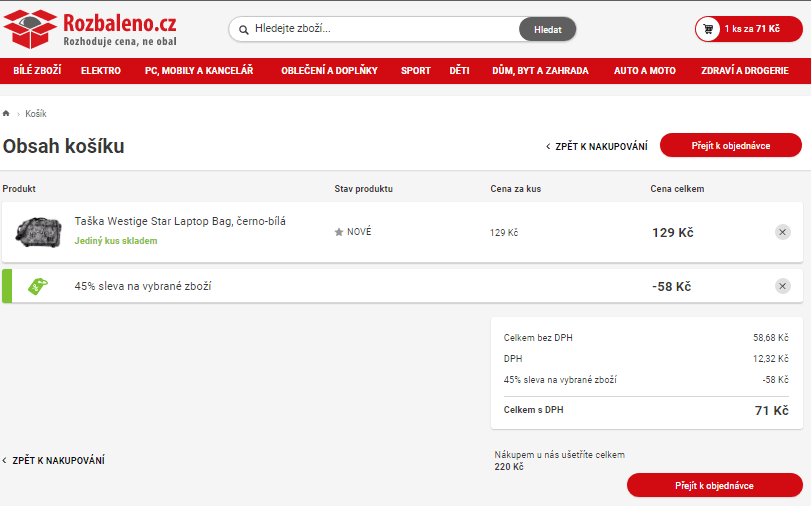This screenshot has width=811, height=506.
Task: Click bottom Přejít k objednávce button
Action: tap(714, 485)
